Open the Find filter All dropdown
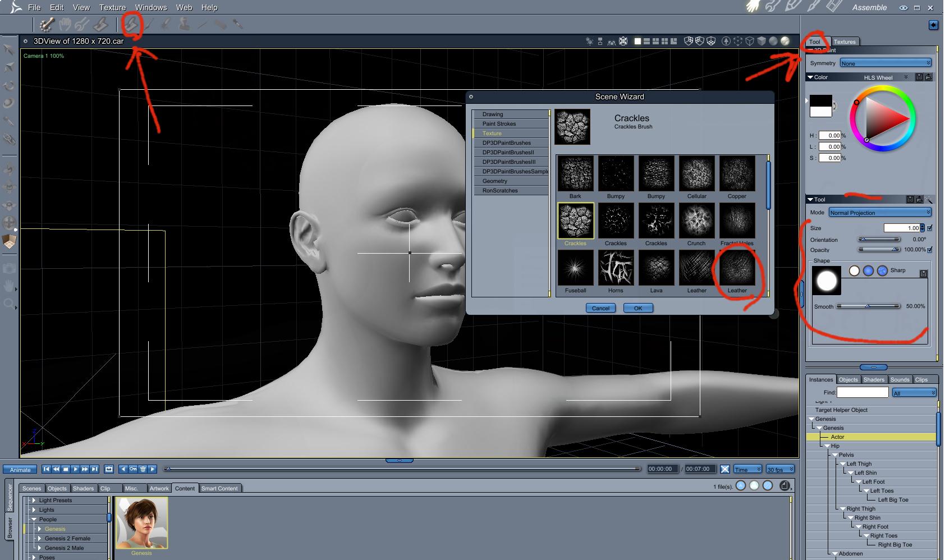Viewport: 945px width, 560px height. point(914,393)
